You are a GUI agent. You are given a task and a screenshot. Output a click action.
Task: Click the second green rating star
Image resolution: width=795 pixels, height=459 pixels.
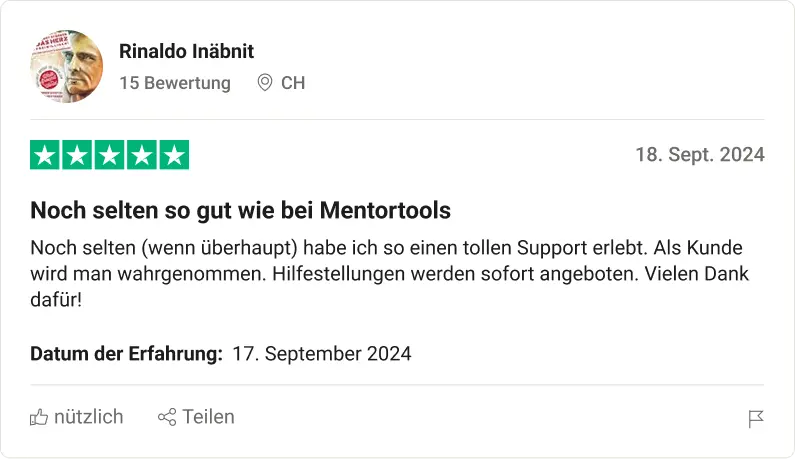coord(77,155)
